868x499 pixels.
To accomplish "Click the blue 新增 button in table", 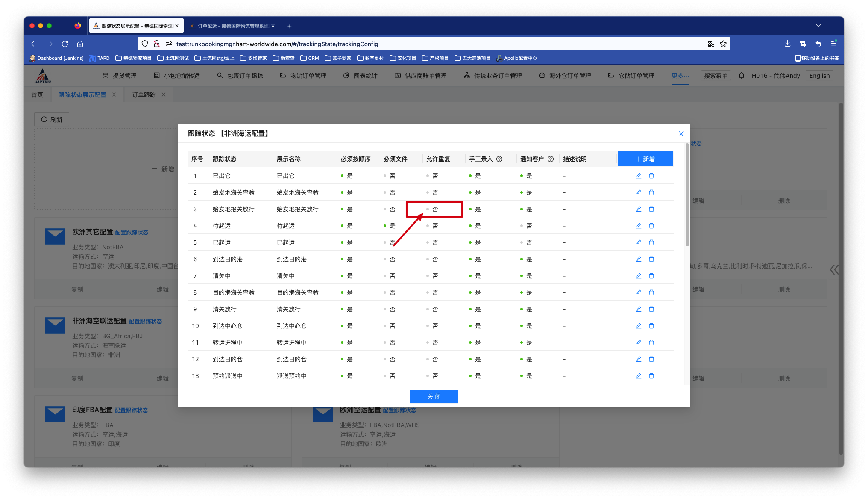I will (x=645, y=159).
